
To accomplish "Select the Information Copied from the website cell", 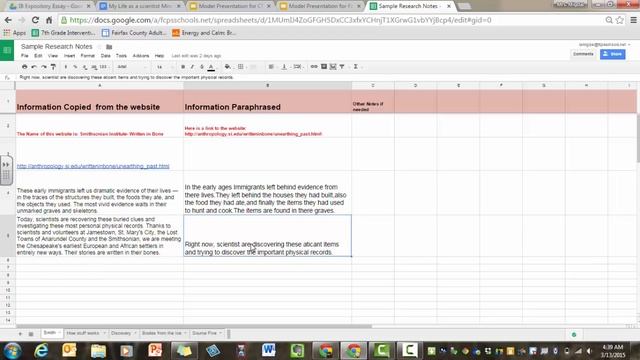I will point(100,102).
